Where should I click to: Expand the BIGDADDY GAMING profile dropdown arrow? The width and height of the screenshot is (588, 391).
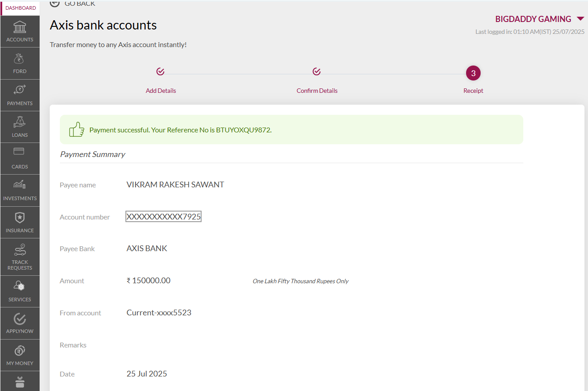(580, 19)
